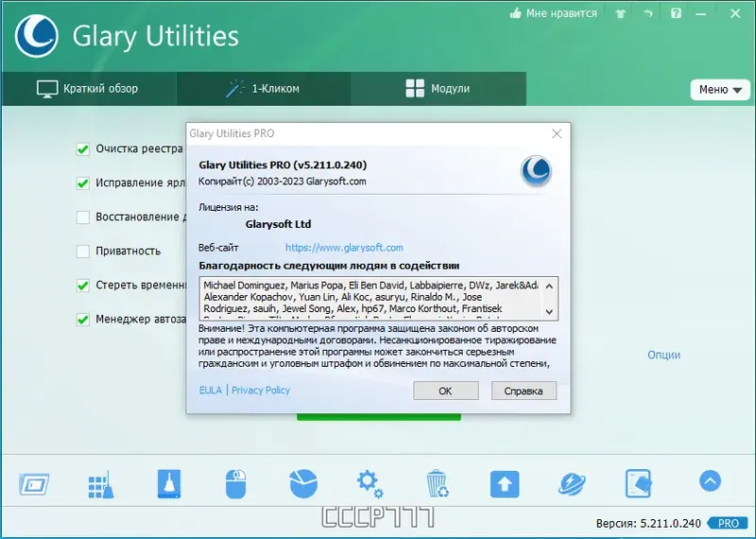The image size is (756, 539).
Task: Click the 'Опции' link
Action: point(664,356)
